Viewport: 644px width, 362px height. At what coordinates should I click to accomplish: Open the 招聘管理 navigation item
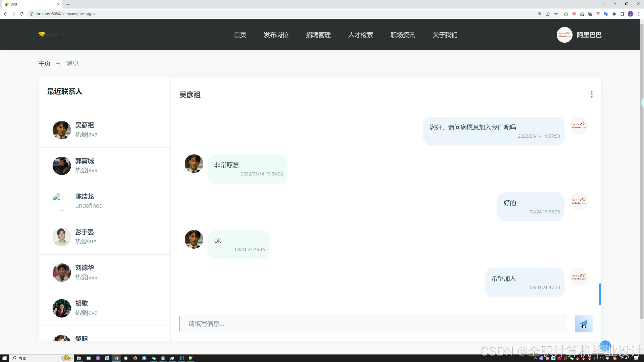coord(318,35)
